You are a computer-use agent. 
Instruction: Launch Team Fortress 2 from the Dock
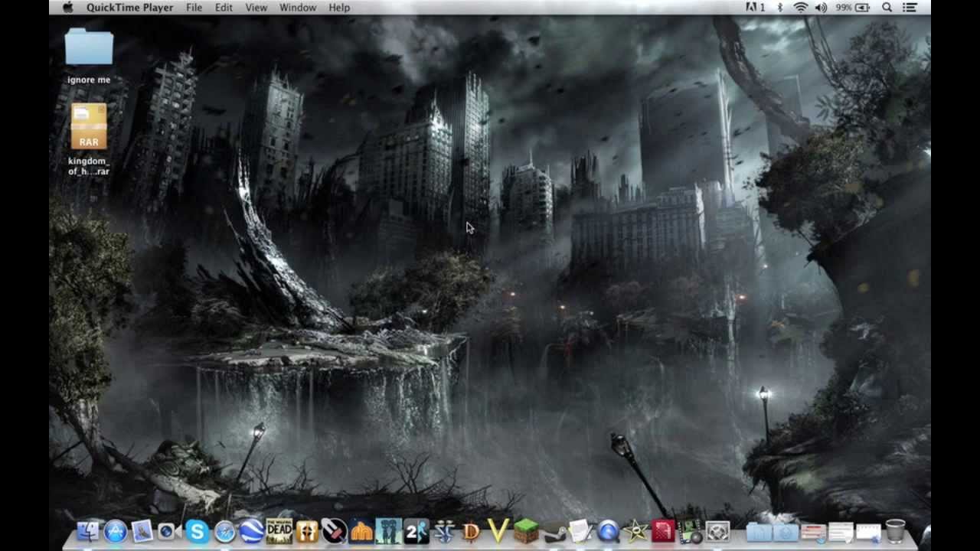coord(307,531)
